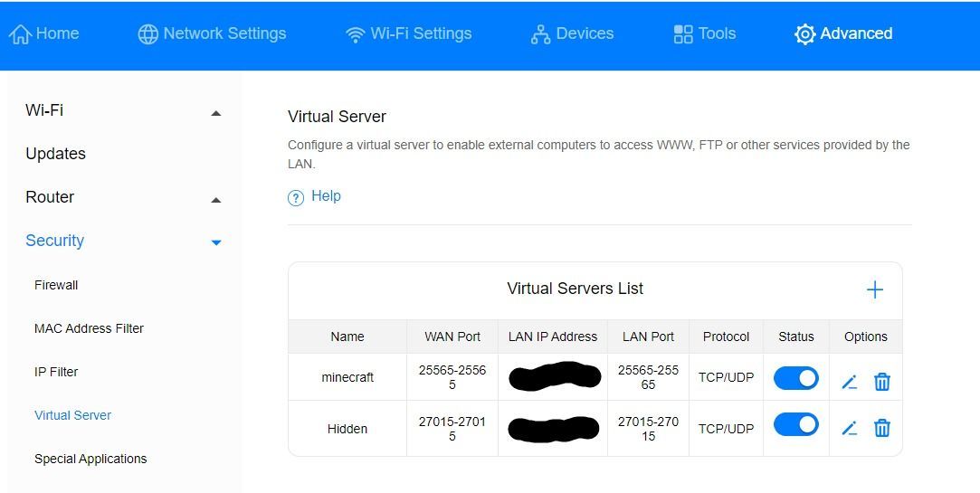This screenshot has width=980, height=493.
Task: Click the Help question mark icon
Action: click(296, 197)
